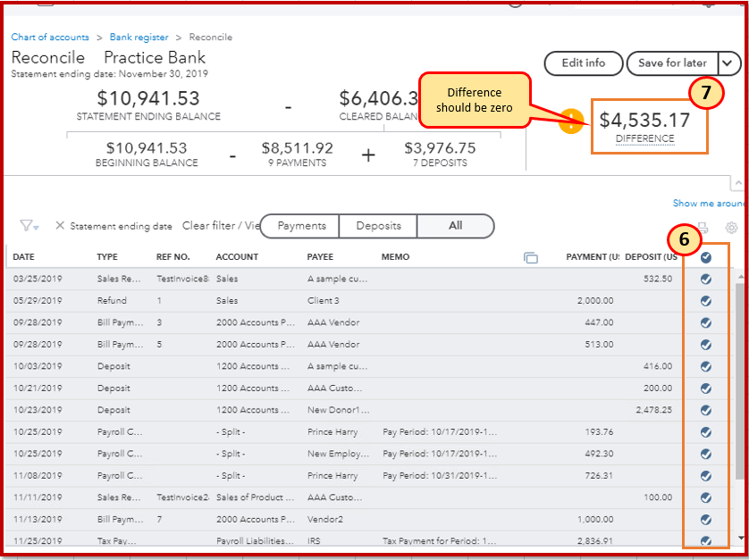The height and width of the screenshot is (560, 749).
Task: Click the New Donor1 payee cell
Action: [338, 410]
